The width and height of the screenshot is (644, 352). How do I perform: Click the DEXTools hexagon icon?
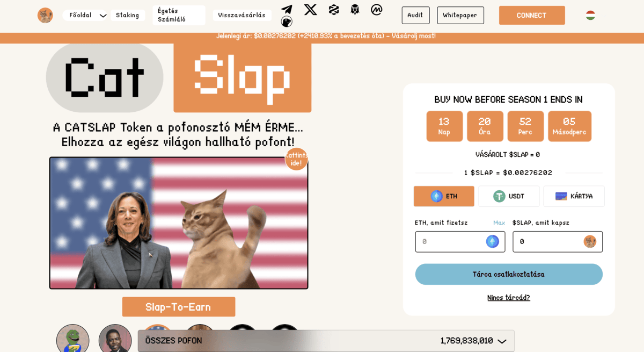334,10
